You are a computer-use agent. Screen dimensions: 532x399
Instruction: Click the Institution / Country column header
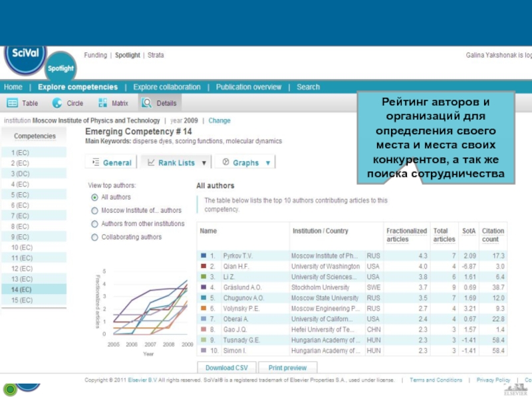[x=321, y=231]
